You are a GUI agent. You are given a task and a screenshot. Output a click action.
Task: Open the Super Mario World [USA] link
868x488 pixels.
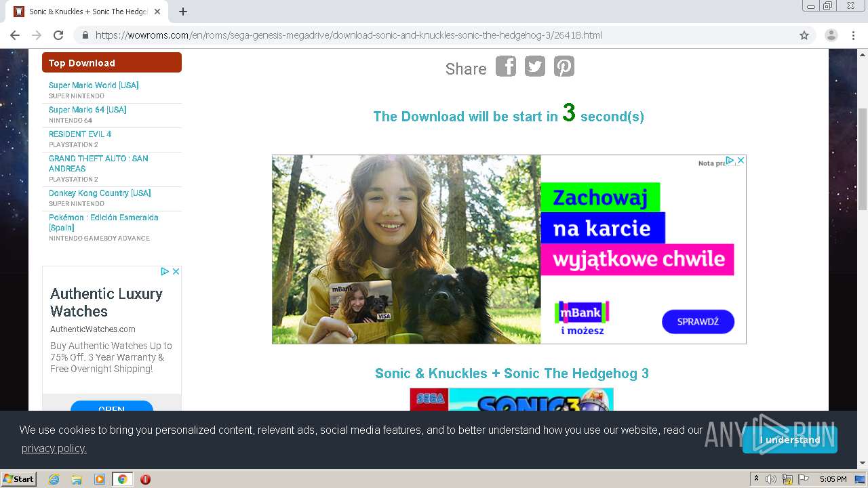pyautogui.click(x=94, y=85)
